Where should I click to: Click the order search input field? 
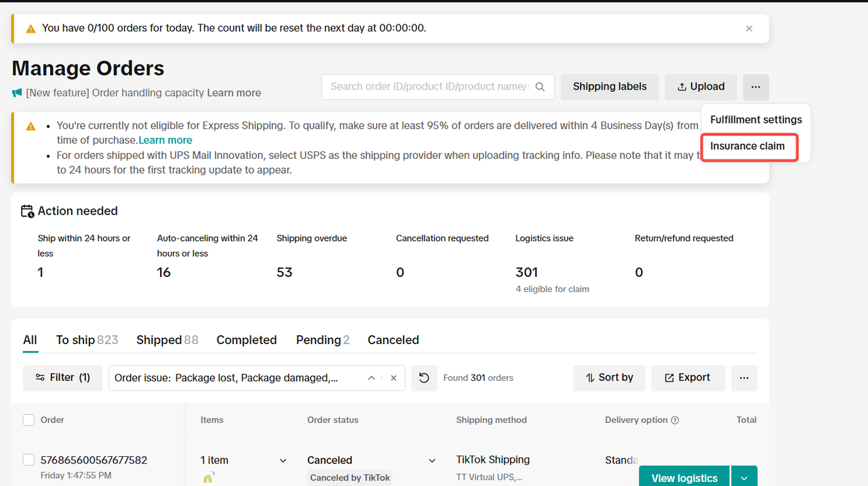click(427, 87)
